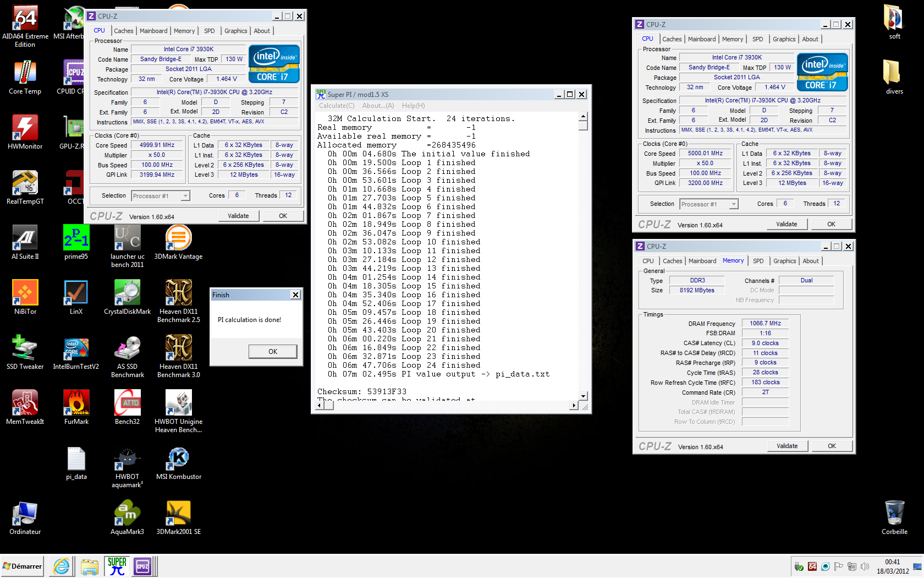The height and width of the screenshot is (578, 924).
Task: Switch to Caches tab in left CPU-Z
Action: [123, 31]
